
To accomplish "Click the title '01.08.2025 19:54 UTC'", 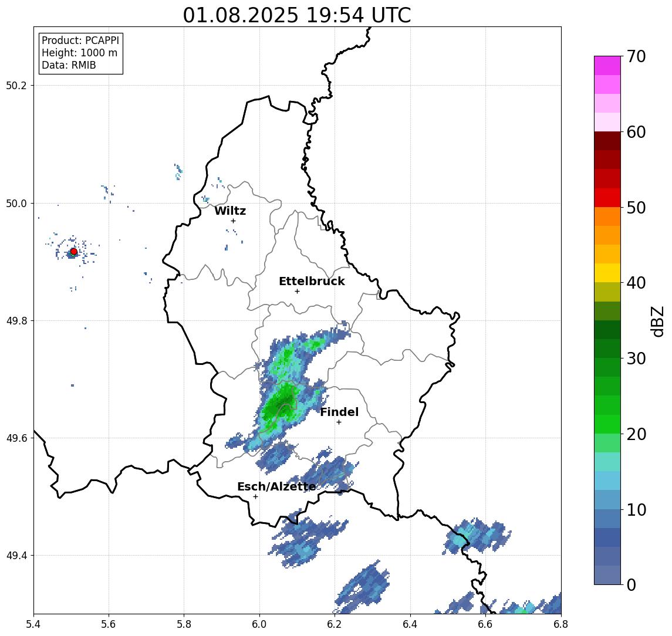I will tap(296, 15).
